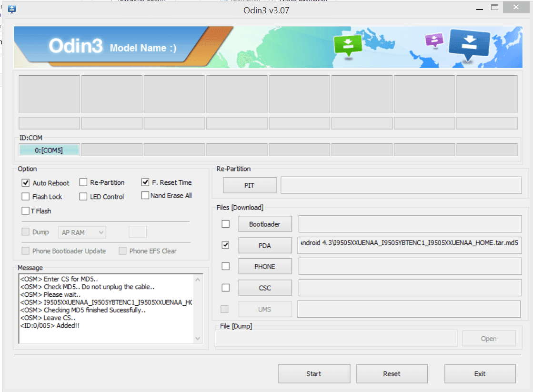Click the Reset button
This screenshot has width=533, height=392.
tap(392, 373)
